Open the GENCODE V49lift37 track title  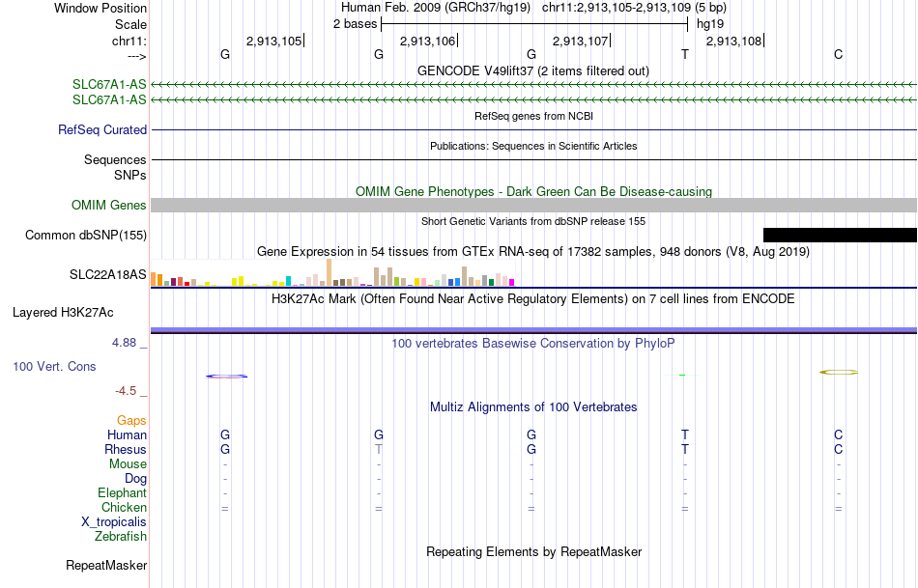(533, 70)
